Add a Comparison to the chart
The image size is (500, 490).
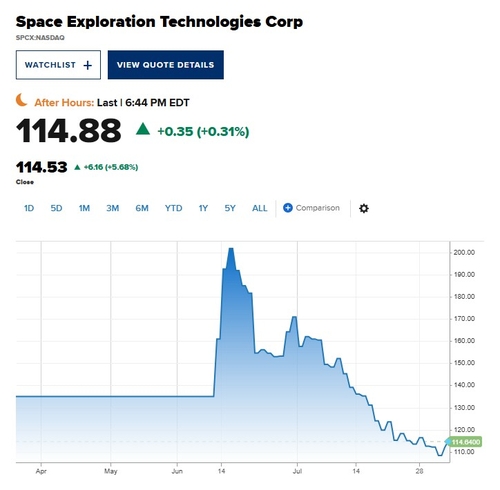tap(311, 208)
